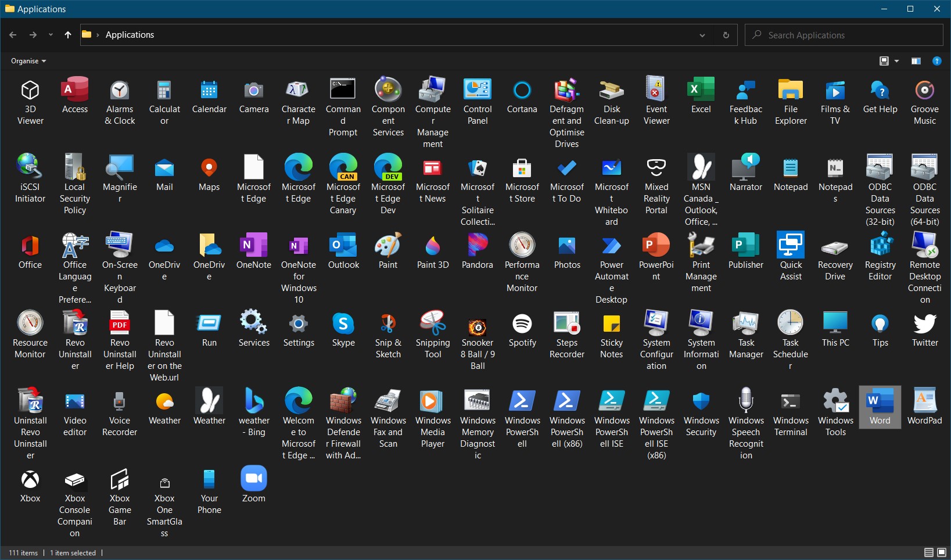
Task: Click the Skype icon
Action: (x=343, y=324)
